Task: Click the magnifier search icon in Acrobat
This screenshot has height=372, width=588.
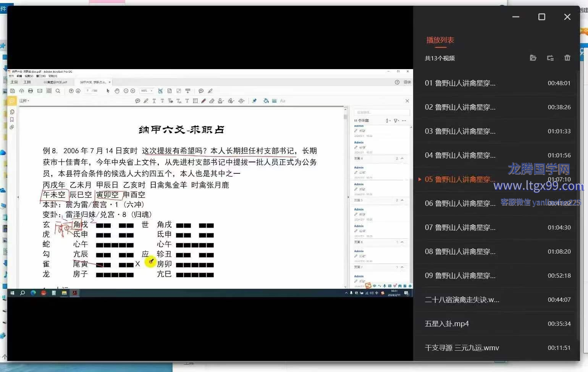Action: (x=58, y=91)
